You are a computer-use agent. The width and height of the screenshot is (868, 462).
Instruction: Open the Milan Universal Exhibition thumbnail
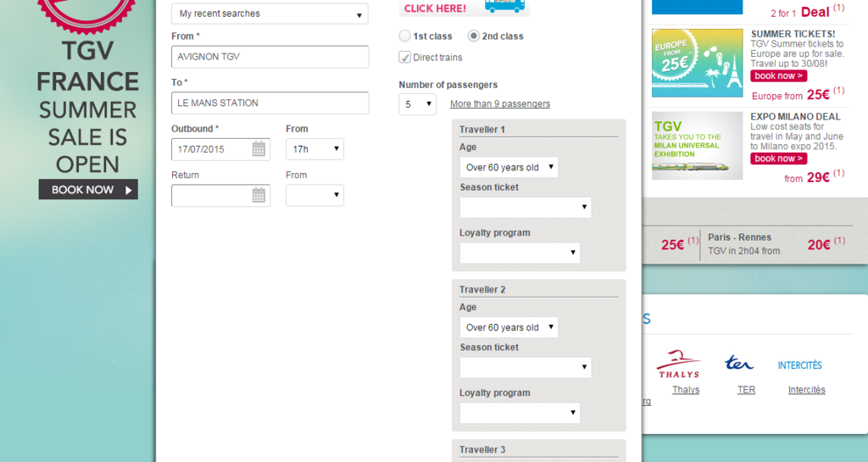pyautogui.click(x=697, y=146)
